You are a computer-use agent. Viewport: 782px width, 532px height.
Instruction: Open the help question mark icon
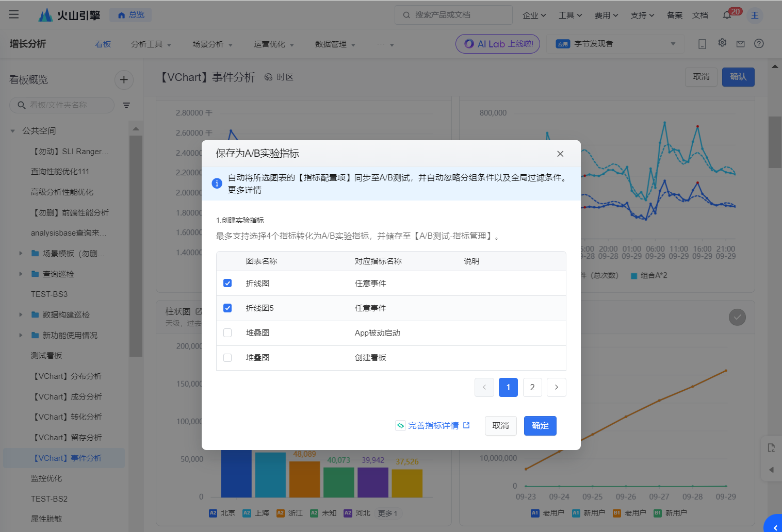click(x=759, y=43)
